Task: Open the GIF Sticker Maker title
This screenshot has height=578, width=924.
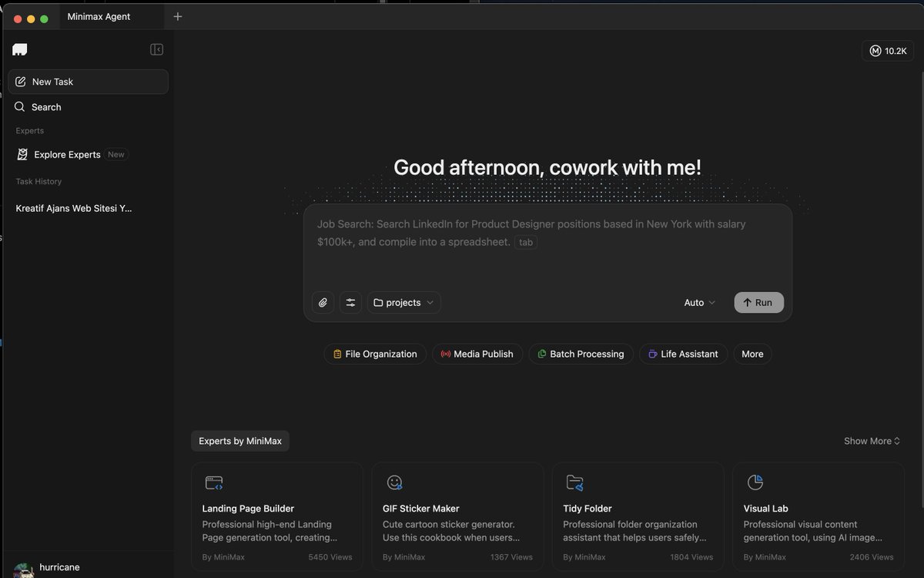Action: [x=421, y=509]
